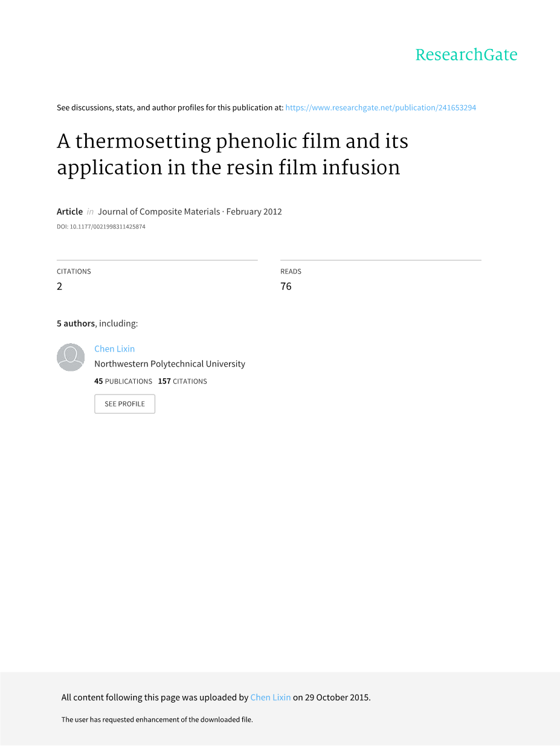Click the 'requested enhancement' footer note
Screen dimensions: 560x746
point(157,719)
